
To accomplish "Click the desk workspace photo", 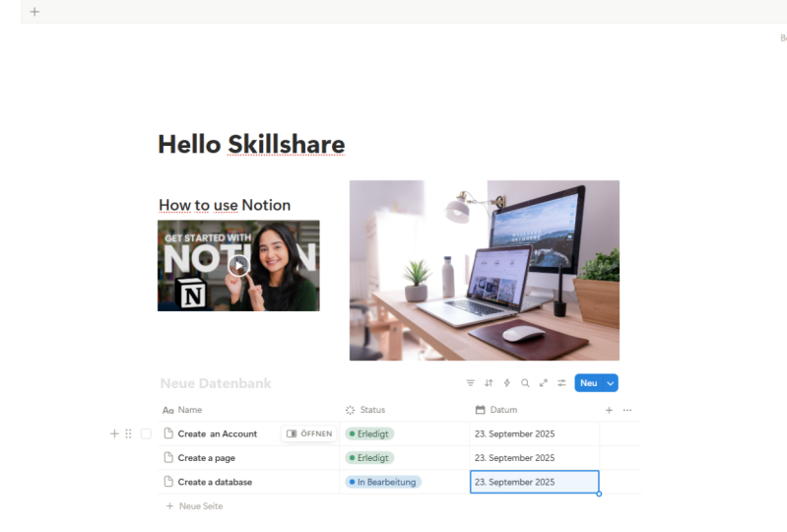I will pos(485,271).
